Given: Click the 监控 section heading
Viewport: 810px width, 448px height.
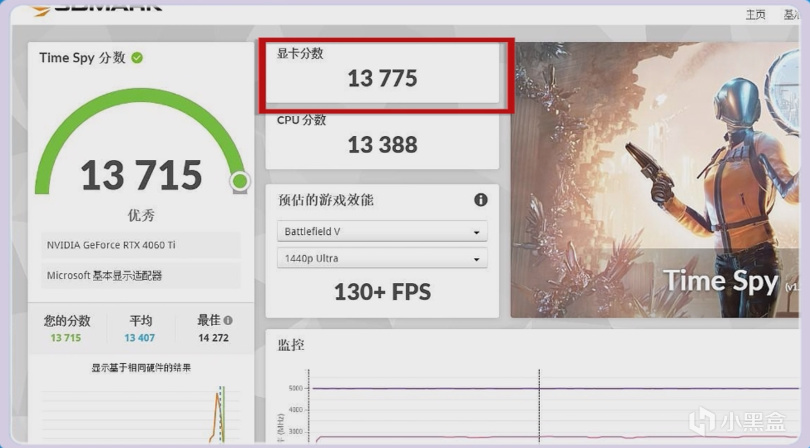Looking at the screenshot, I should (x=291, y=345).
